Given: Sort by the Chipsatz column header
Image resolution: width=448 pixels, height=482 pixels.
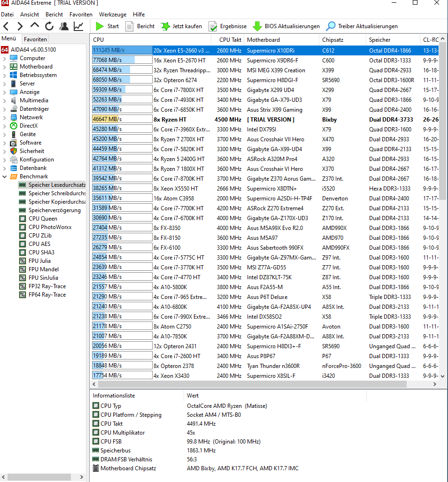Looking at the screenshot, I should 342,40.
